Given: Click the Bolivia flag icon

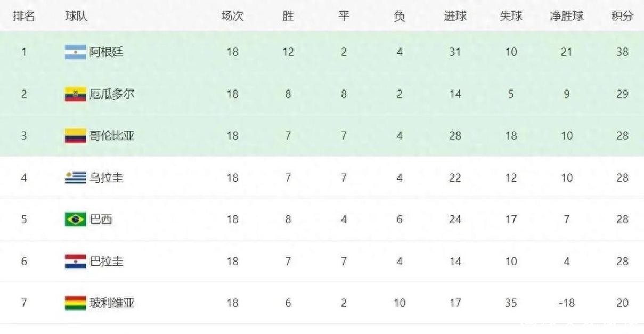Looking at the screenshot, I should [x=75, y=303].
